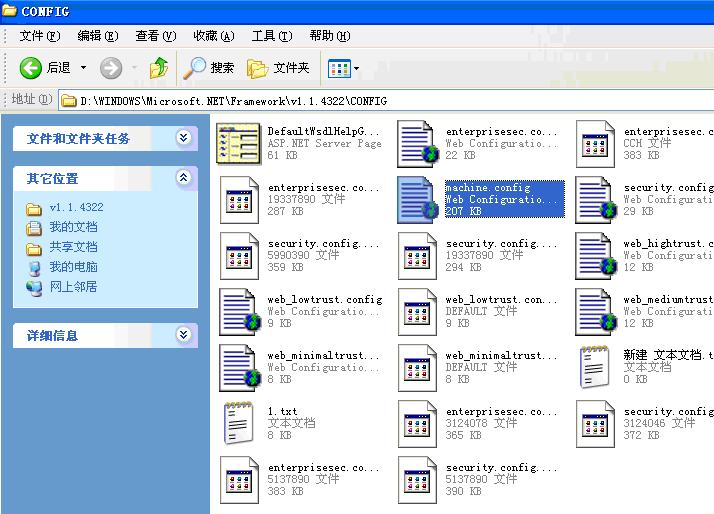Go back with the 后退 arrow icon
This screenshot has height=514, width=714.
[x=31, y=68]
